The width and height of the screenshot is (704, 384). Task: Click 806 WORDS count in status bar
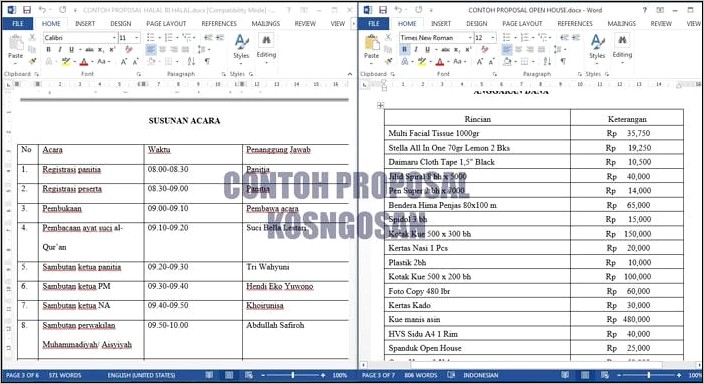coord(421,375)
